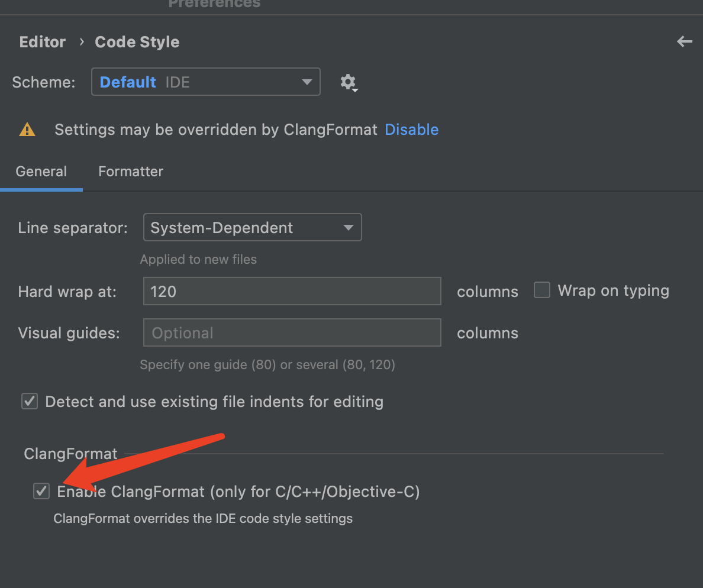Switch to the Formatter tab
703x588 pixels.
tap(131, 172)
